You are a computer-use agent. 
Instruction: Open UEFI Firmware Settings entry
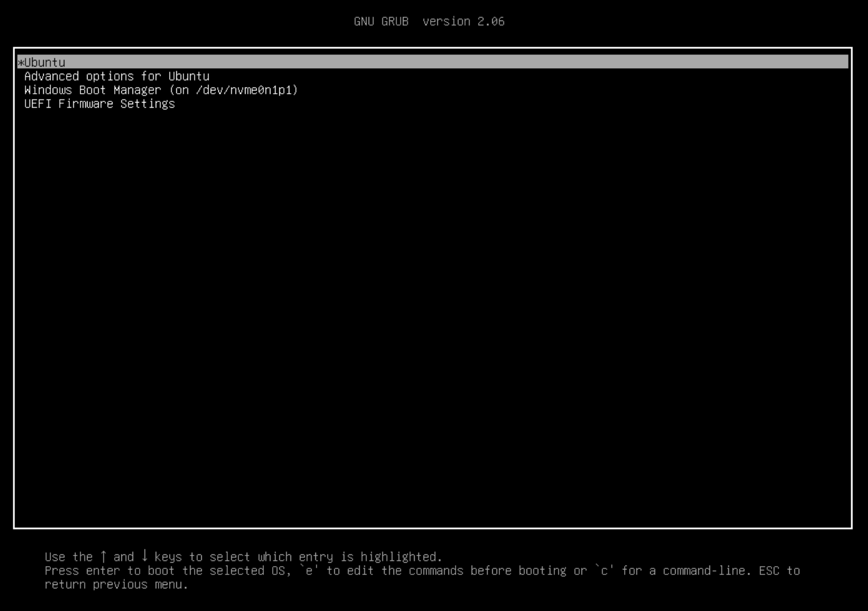(x=99, y=104)
